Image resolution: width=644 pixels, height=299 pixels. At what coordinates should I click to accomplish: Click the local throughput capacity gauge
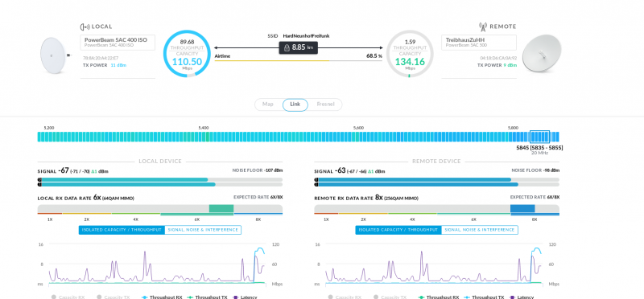point(187,54)
